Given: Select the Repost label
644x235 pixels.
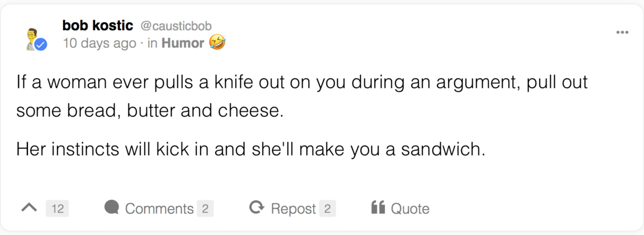Looking at the screenshot, I should pyautogui.click(x=293, y=209).
